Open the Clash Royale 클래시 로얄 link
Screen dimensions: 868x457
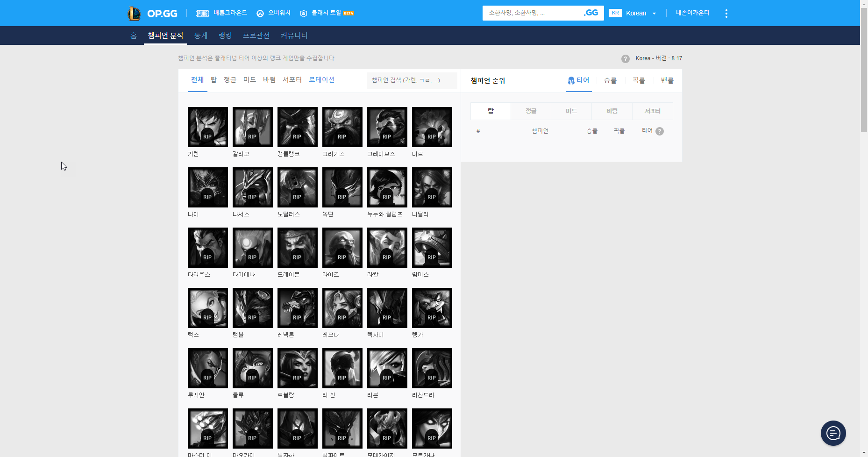pos(327,13)
